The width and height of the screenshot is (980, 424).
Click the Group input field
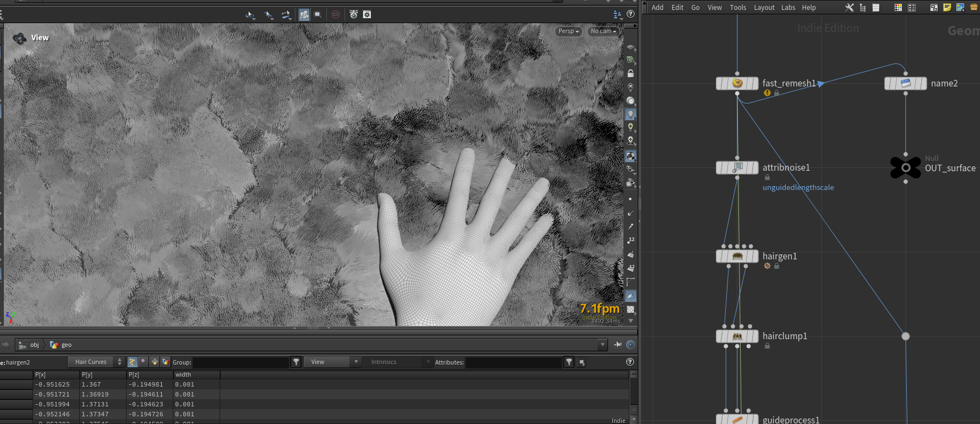(240, 362)
